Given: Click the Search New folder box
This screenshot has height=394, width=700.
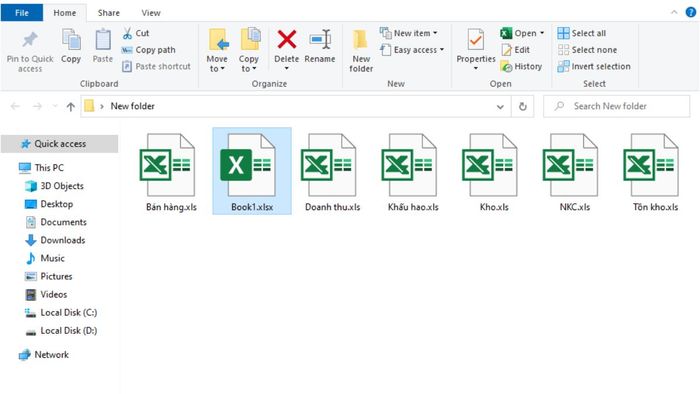Looking at the screenshot, I should (x=617, y=106).
